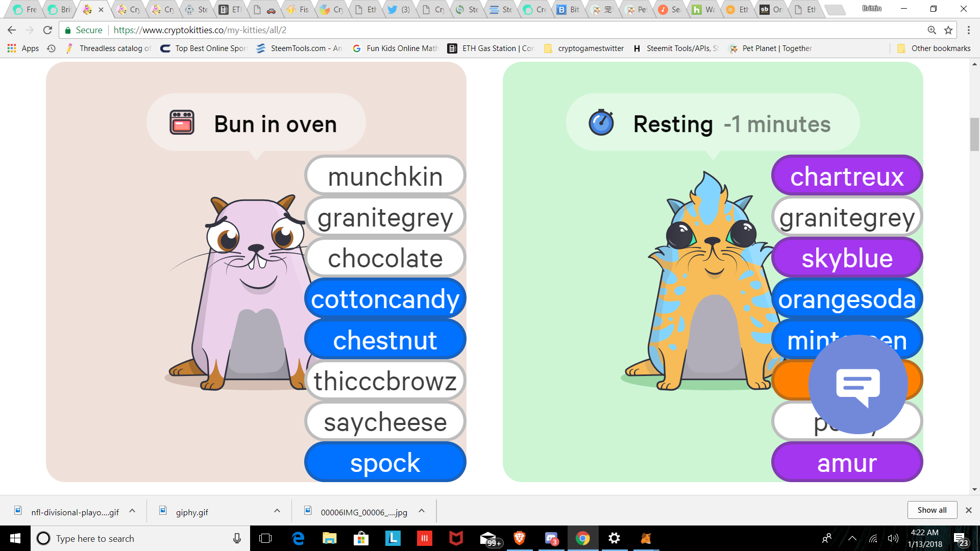Open a new tab

pos(835,9)
